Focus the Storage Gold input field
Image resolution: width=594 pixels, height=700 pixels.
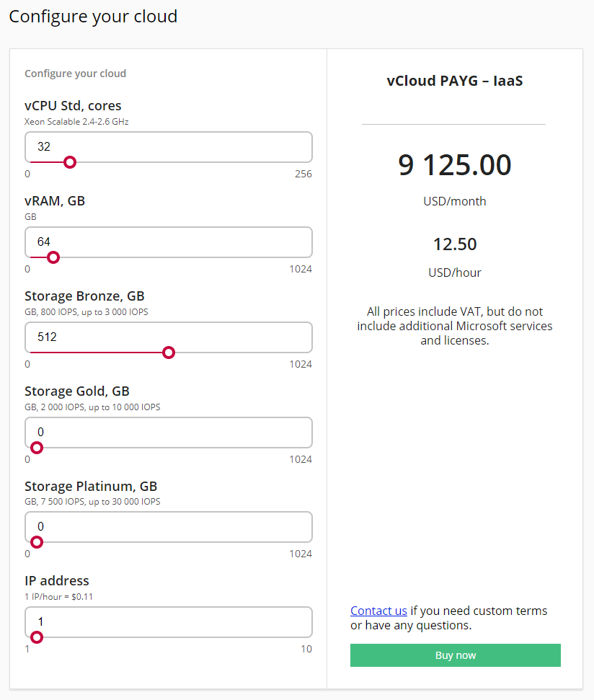click(x=168, y=432)
